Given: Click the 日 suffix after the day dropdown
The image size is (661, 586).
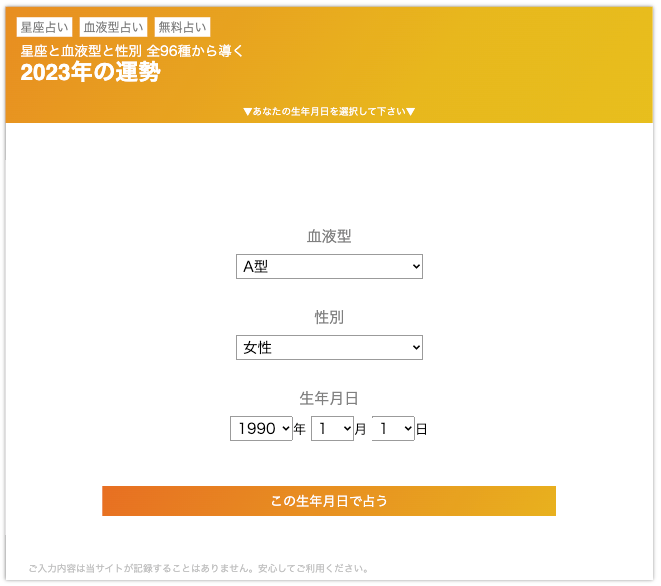Looking at the screenshot, I should 422,429.
